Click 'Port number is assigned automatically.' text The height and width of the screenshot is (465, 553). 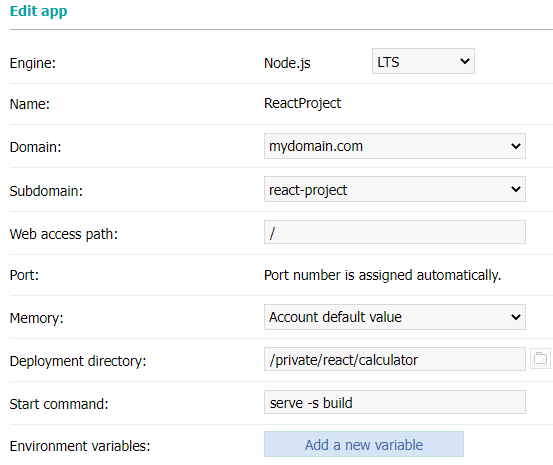(382, 275)
